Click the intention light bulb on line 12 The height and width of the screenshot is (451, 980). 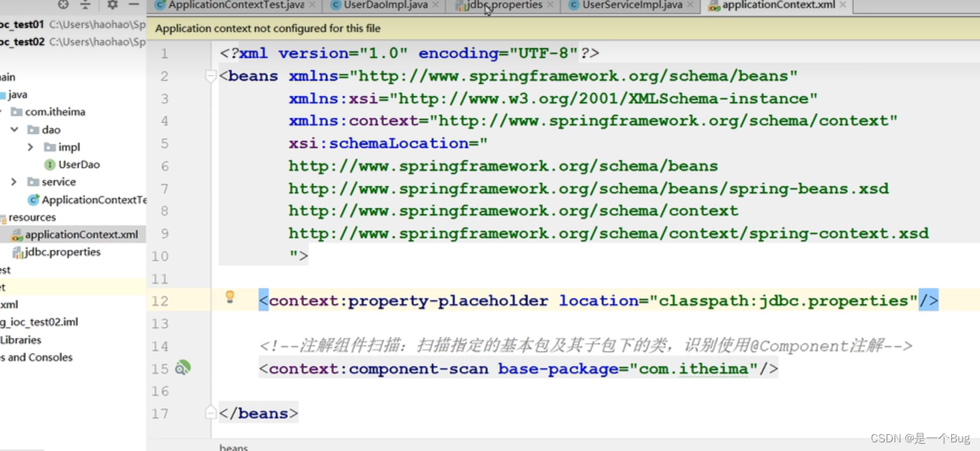coord(230,297)
